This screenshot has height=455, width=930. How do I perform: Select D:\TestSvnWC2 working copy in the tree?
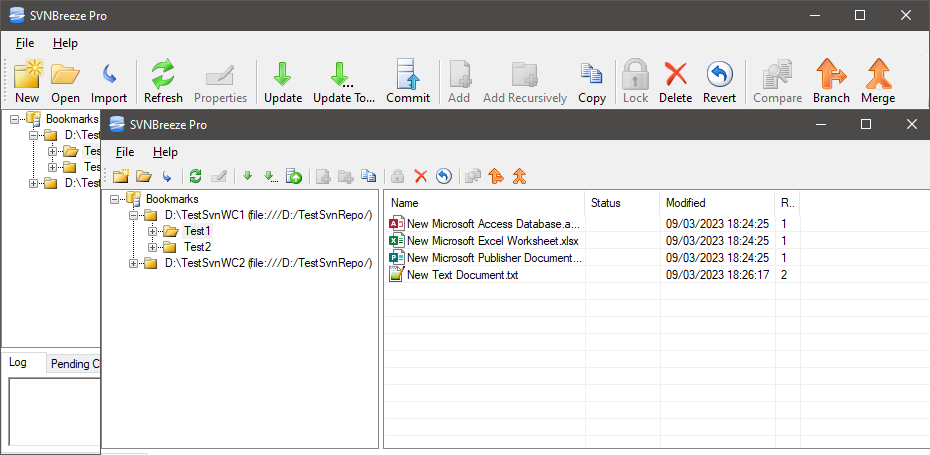pyautogui.click(x=268, y=263)
